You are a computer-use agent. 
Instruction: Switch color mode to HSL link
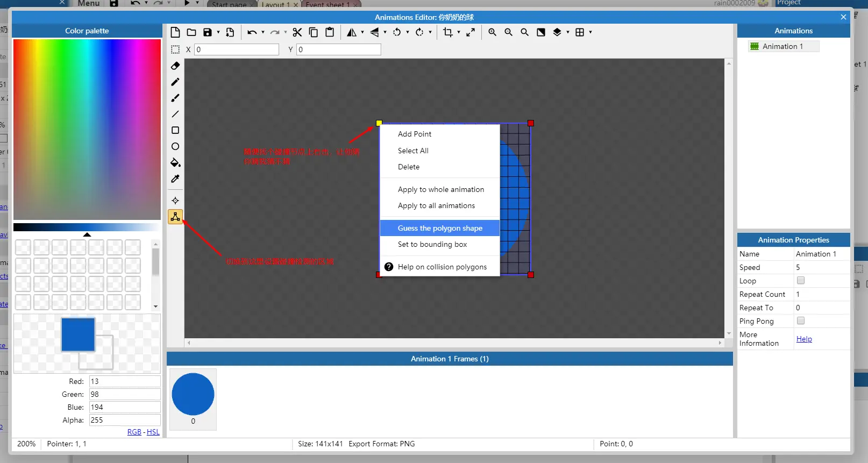click(x=153, y=432)
